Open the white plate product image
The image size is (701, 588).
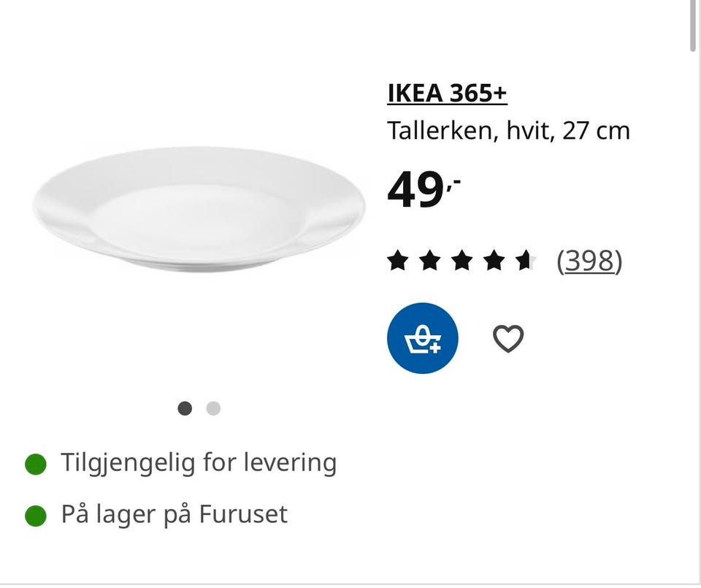[199, 209]
